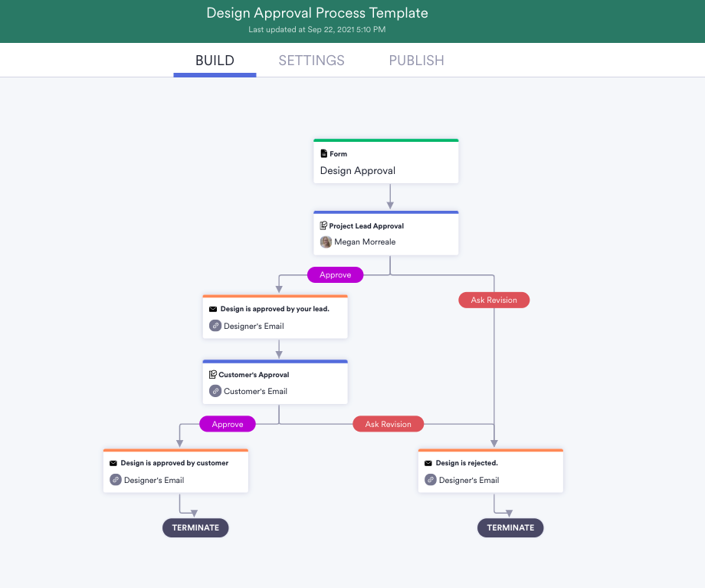Click the Customer's Approval stamp icon
705x588 pixels.
click(213, 375)
